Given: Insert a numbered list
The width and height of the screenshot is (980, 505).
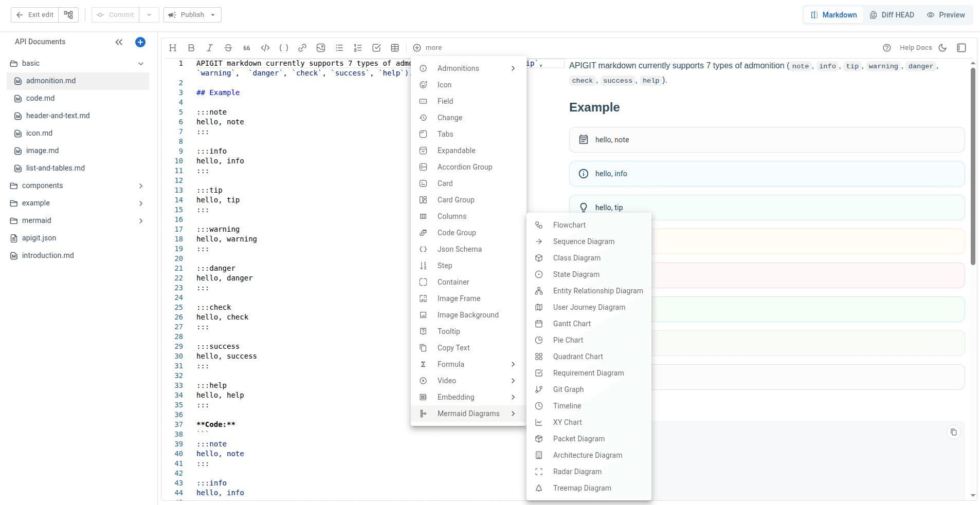Looking at the screenshot, I should tap(358, 48).
